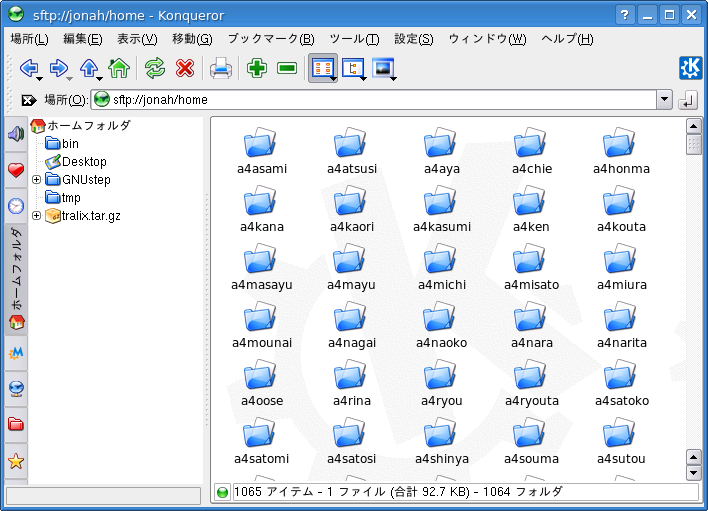Select the sidebar ホームフォルダ tab
Screen dimensions: 708x511
tap(16, 279)
